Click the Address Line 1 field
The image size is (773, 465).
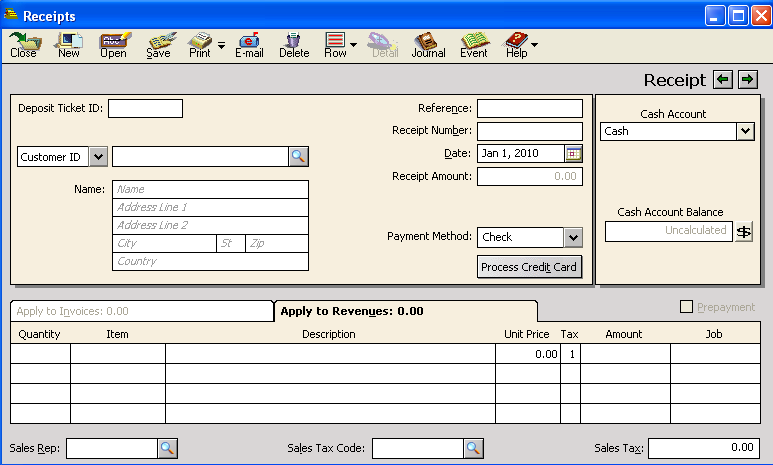(211, 207)
